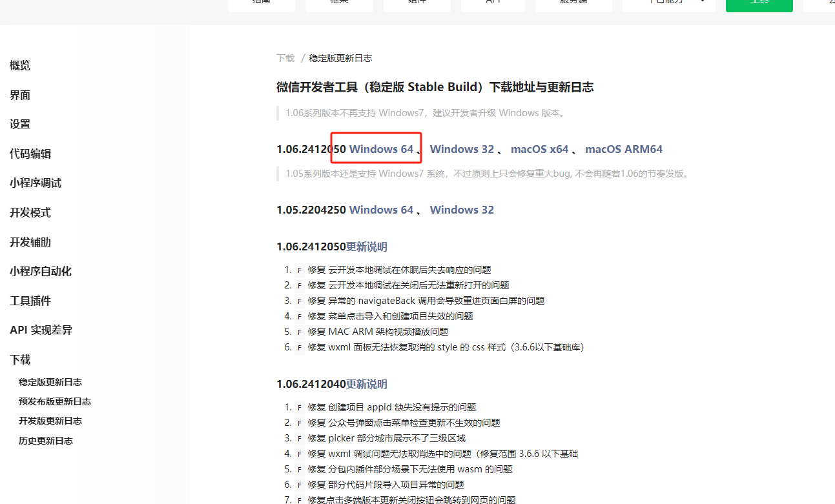Click the line about wxml 面板 style css fix
Image resolution: width=835 pixels, height=504 pixels.
pyautogui.click(x=446, y=347)
